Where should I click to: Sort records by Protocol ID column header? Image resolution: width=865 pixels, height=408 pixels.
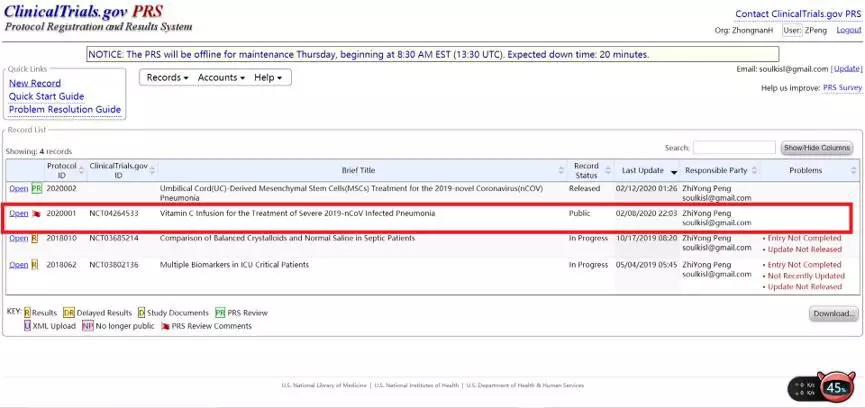tap(61, 170)
